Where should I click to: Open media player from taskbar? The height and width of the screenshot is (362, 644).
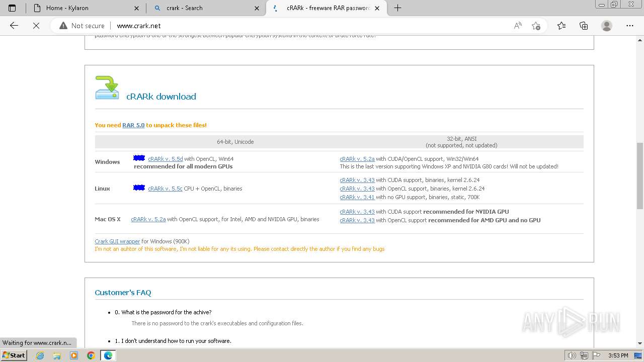pos(74,355)
